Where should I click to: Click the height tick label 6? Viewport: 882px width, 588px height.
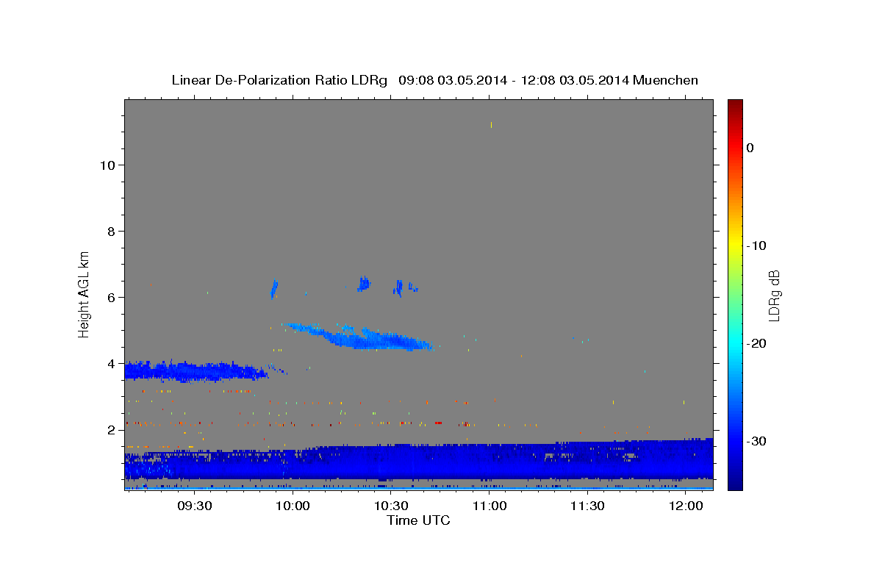tap(112, 298)
